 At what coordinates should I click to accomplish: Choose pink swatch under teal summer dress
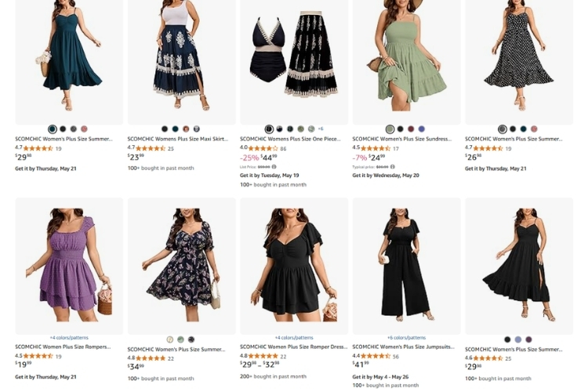point(84,129)
